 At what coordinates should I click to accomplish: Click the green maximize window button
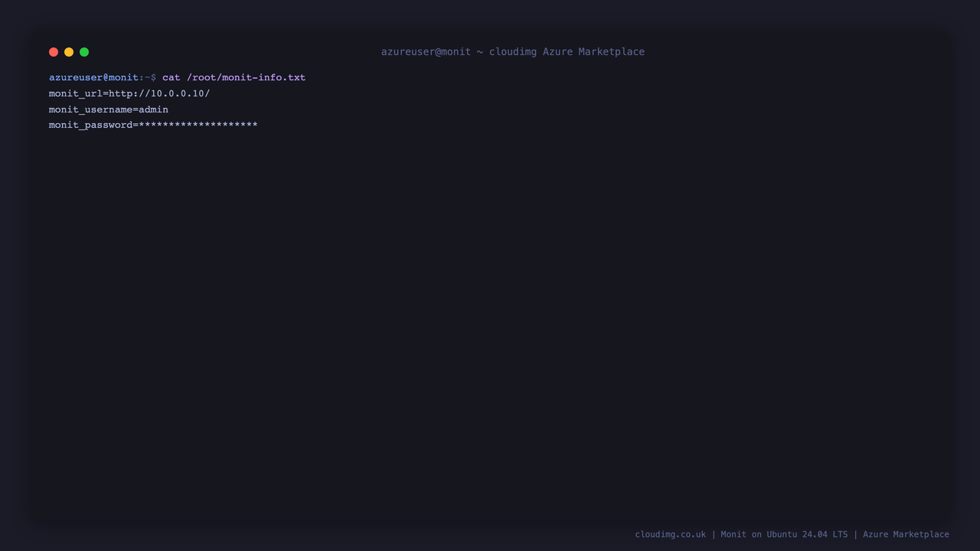[84, 52]
